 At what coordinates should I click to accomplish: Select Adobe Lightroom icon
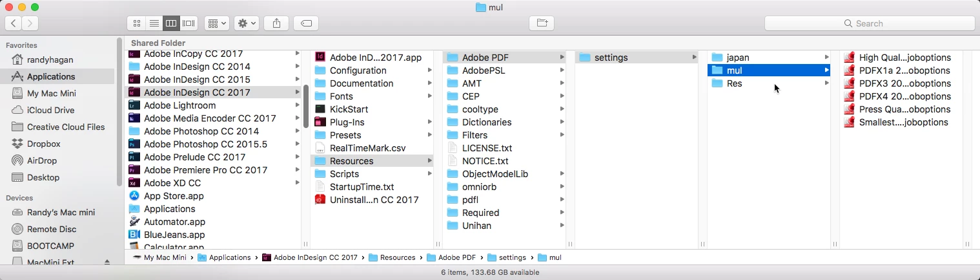click(x=134, y=105)
